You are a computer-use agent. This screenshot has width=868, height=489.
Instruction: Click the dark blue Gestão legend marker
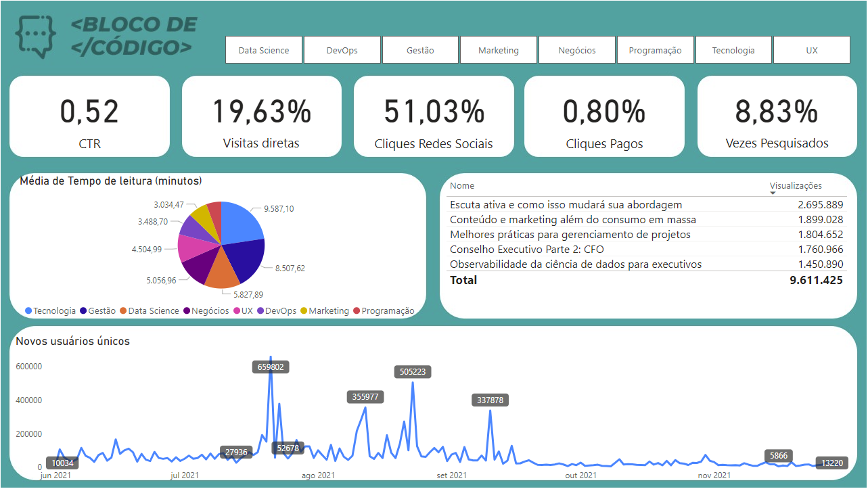tap(85, 310)
